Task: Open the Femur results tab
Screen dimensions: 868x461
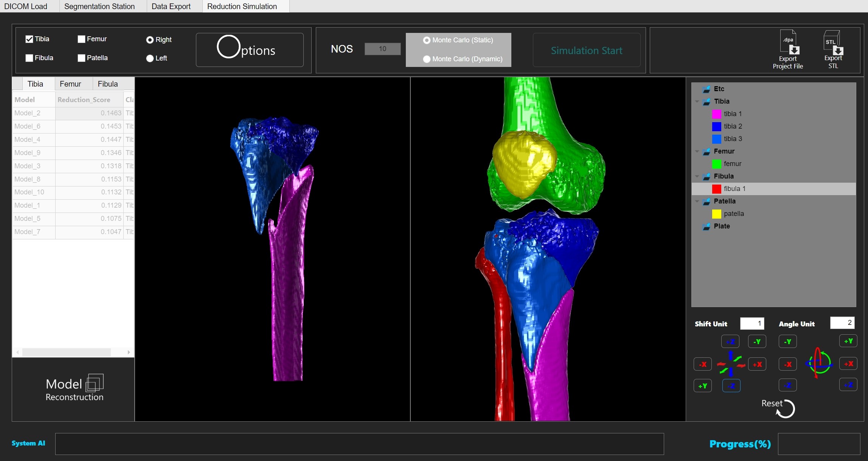Action: coord(70,84)
